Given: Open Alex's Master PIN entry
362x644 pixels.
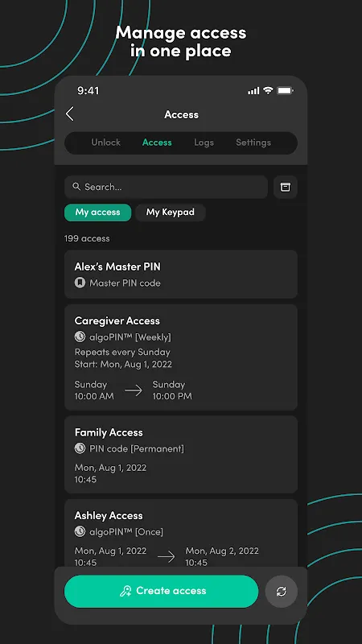Looking at the screenshot, I should pyautogui.click(x=180, y=274).
